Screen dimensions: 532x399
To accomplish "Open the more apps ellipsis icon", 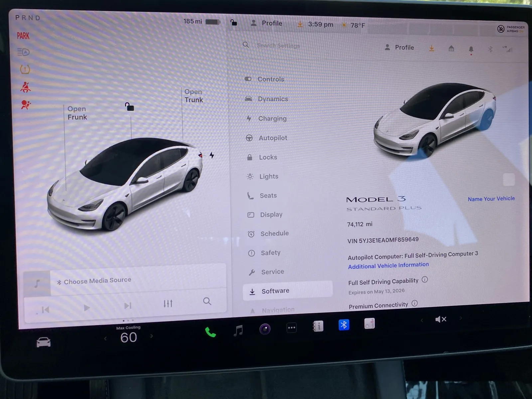I will click(x=292, y=328).
